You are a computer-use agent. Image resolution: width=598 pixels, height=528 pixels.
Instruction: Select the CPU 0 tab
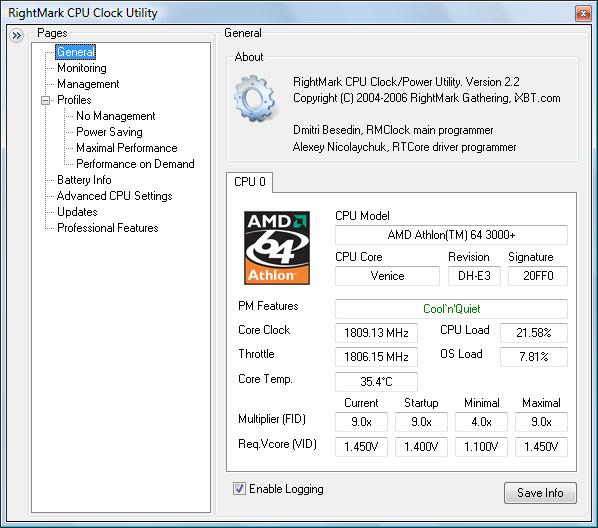[x=249, y=182]
